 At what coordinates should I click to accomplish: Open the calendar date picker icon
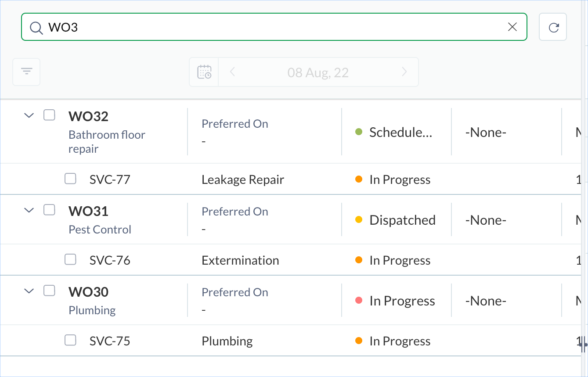(x=204, y=72)
